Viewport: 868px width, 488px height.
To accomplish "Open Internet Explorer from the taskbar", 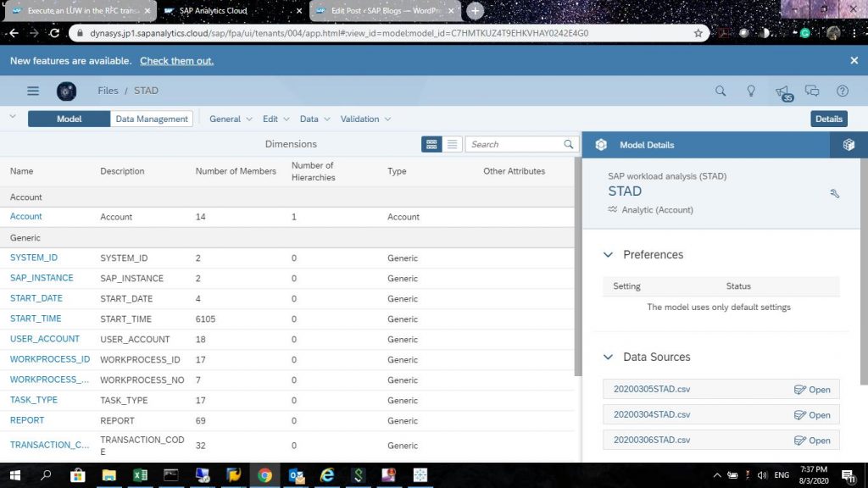I will click(x=327, y=475).
